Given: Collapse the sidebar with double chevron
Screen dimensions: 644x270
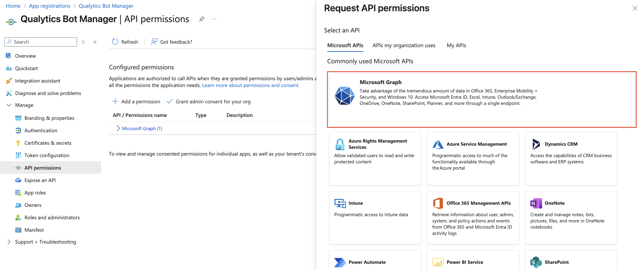Looking at the screenshot, I should [x=95, y=42].
